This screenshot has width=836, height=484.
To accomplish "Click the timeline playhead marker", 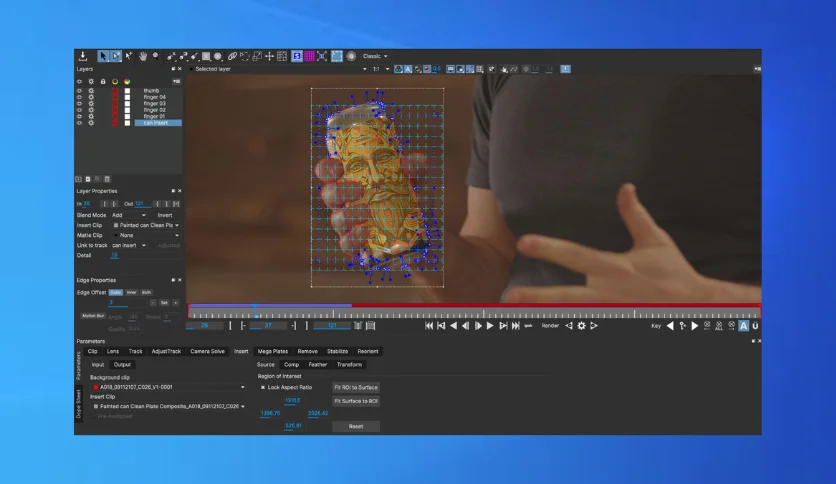I will (x=256, y=311).
